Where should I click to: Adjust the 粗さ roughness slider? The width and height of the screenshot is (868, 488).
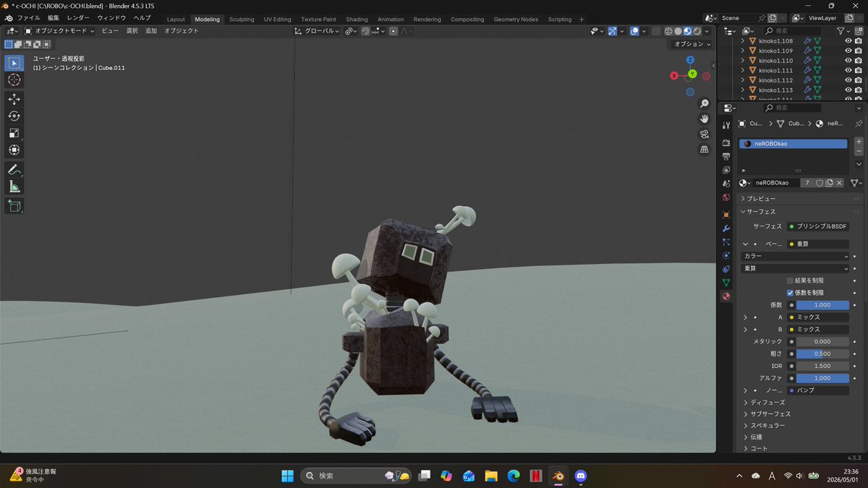tap(822, 354)
